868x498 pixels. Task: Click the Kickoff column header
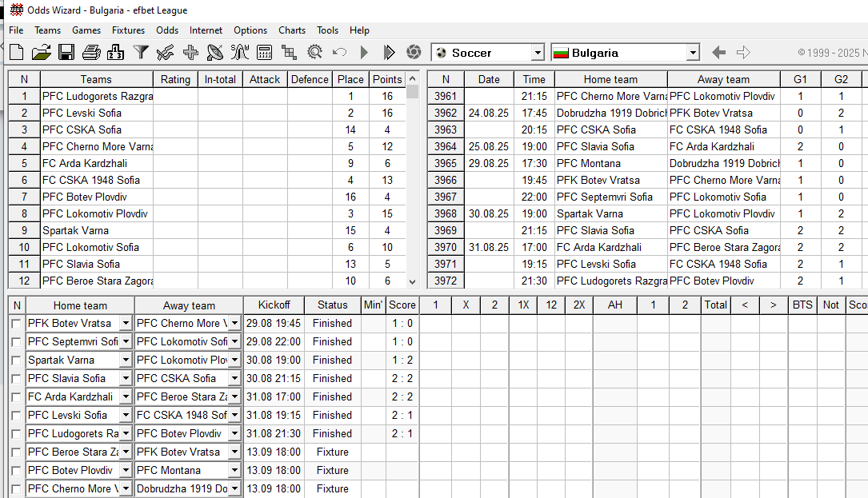point(274,305)
